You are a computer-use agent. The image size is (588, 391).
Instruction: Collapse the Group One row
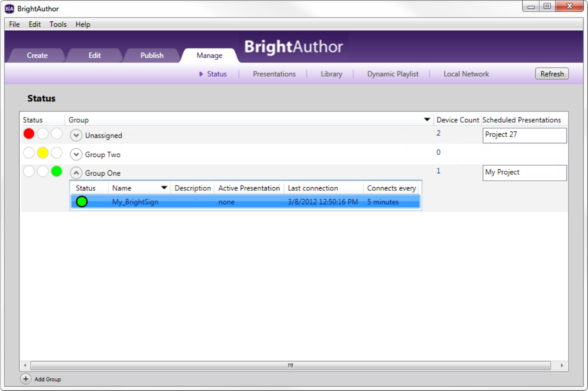[x=76, y=173]
